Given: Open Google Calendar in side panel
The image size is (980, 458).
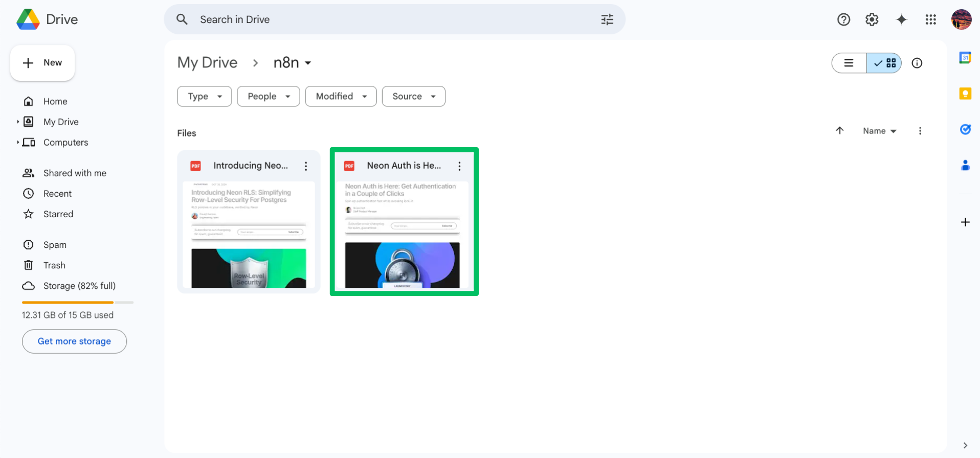Looking at the screenshot, I should [965, 58].
